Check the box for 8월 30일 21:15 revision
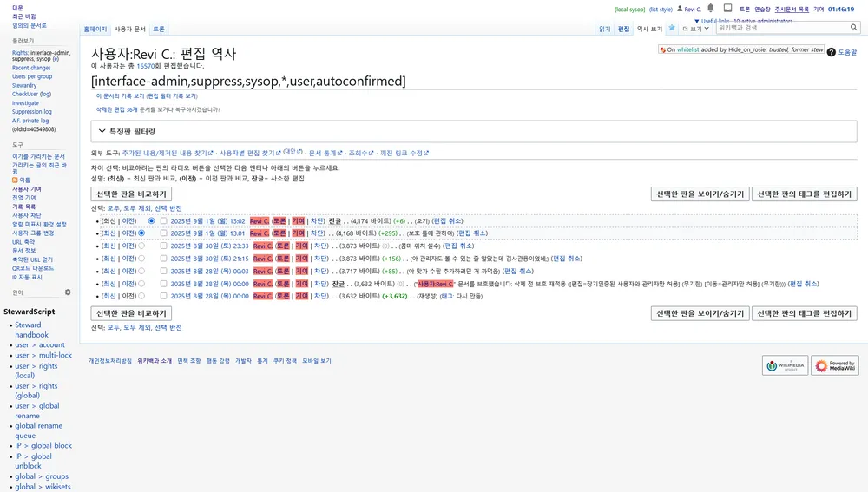This screenshot has width=868, height=492. click(163, 259)
